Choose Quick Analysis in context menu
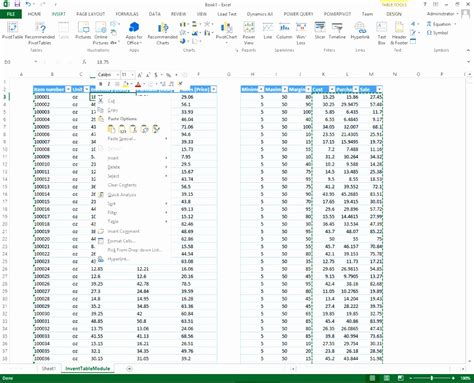The height and width of the screenshot is (383, 474). [x=133, y=195]
